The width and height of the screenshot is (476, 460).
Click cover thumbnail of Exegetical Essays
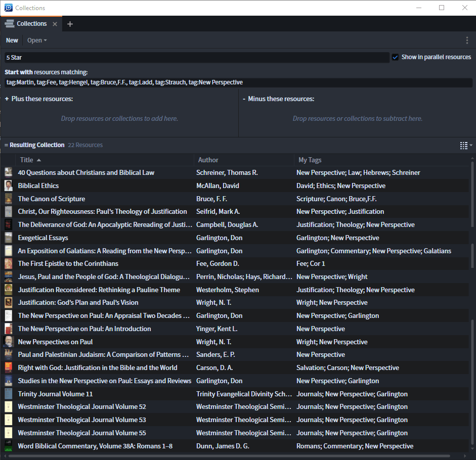click(x=9, y=238)
